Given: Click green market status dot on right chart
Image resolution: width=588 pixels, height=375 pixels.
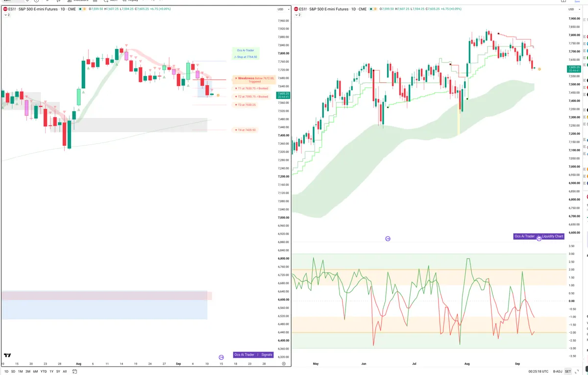Looking at the screenshot, I should [x=372, y=9].
